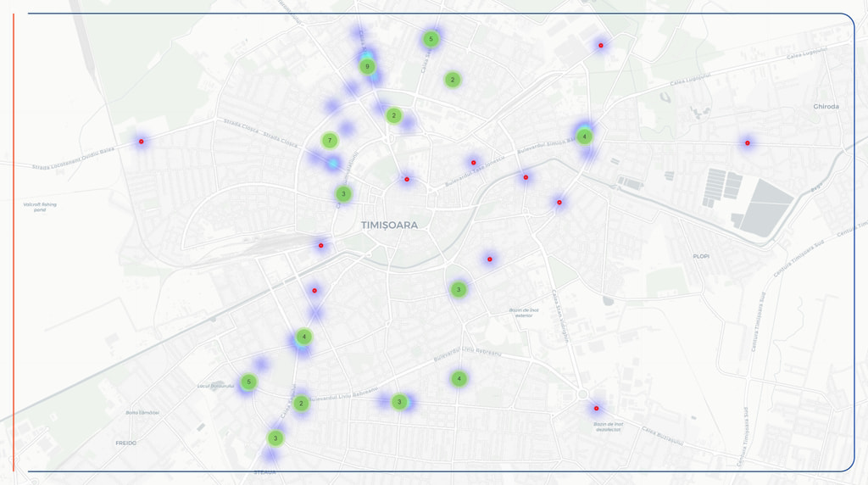Image resolution: width=868 pixels, height=485 pixels.
Task: Click the Calea Buziașului road label
Action: (663, 436)
